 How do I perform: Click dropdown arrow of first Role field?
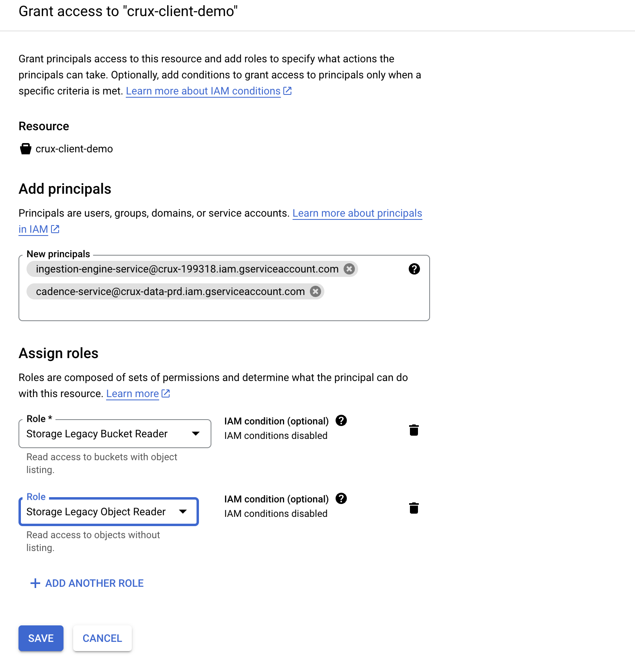click(196, 434)
